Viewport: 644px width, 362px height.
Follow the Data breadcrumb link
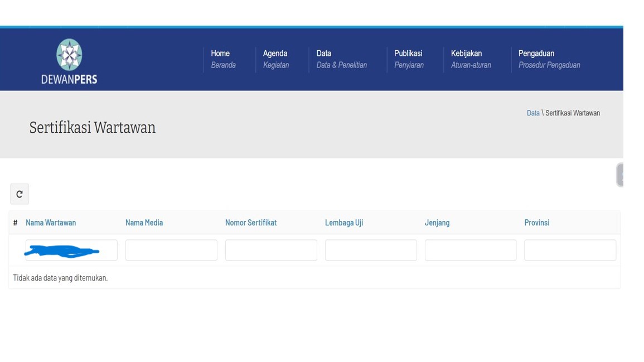pyautogui.click(x=533, y=113)
